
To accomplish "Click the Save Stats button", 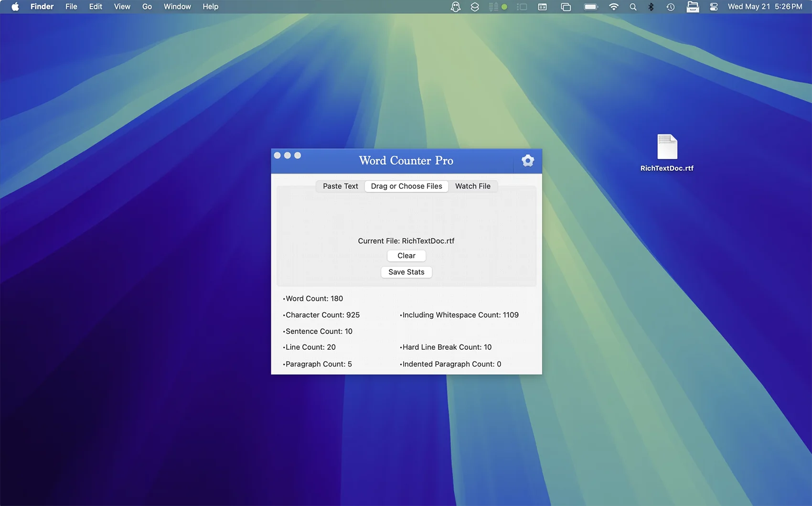I will pyautogui.click(x=406, y=272).
